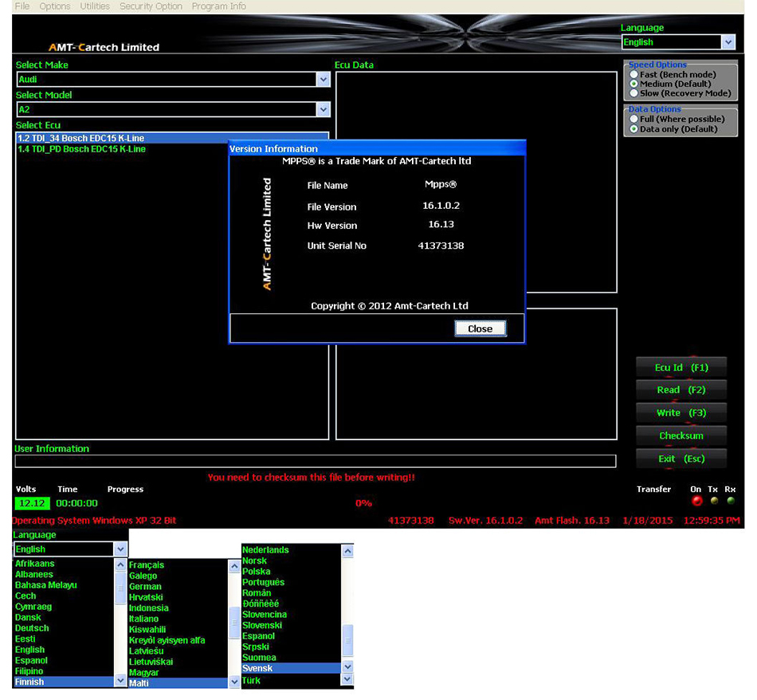Click the Rx transfer indicator light
The width and height of the screenshot is (757, 700).
click(x=731, y=501)
